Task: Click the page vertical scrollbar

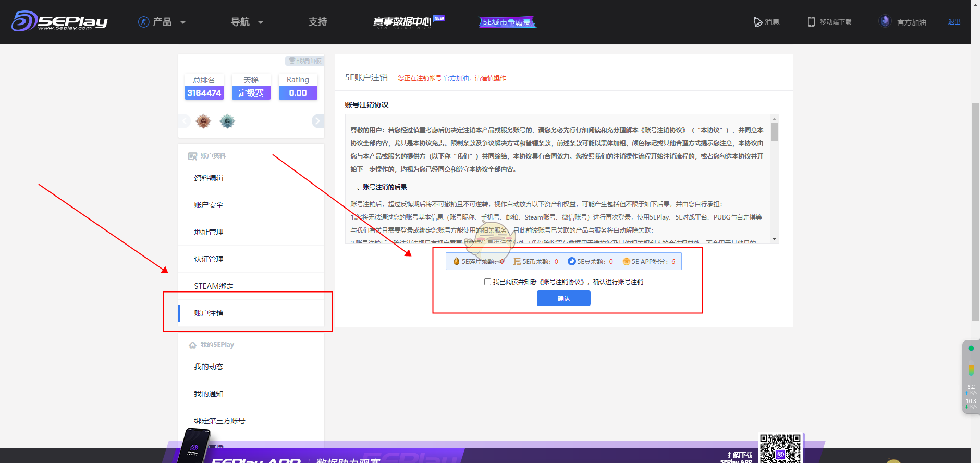Action: click(975, 212)
